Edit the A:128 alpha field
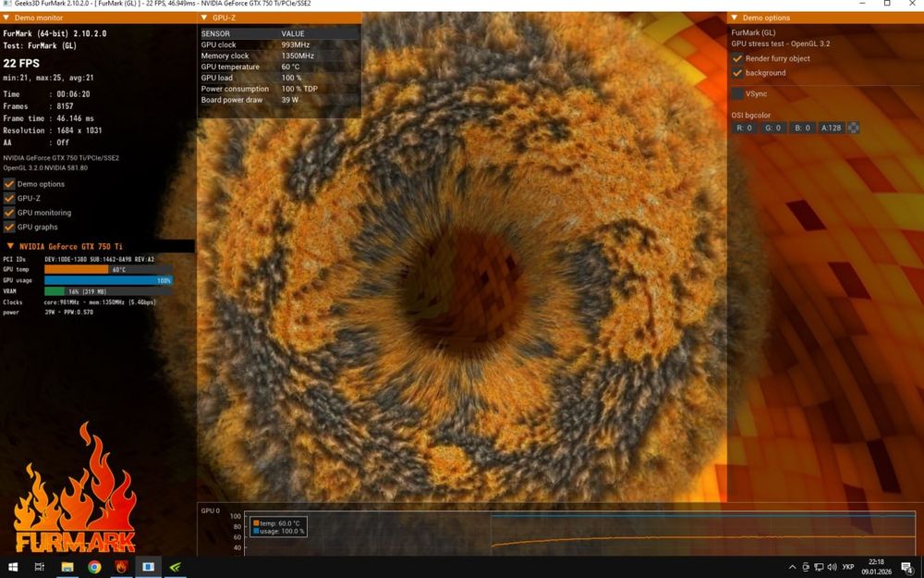 point(832,128)
